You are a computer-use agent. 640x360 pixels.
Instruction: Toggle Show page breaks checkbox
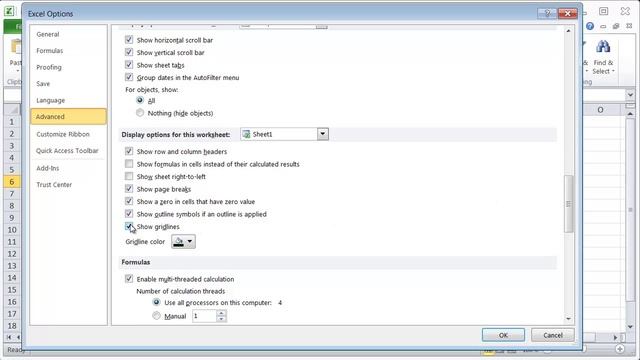click(129, 189)
